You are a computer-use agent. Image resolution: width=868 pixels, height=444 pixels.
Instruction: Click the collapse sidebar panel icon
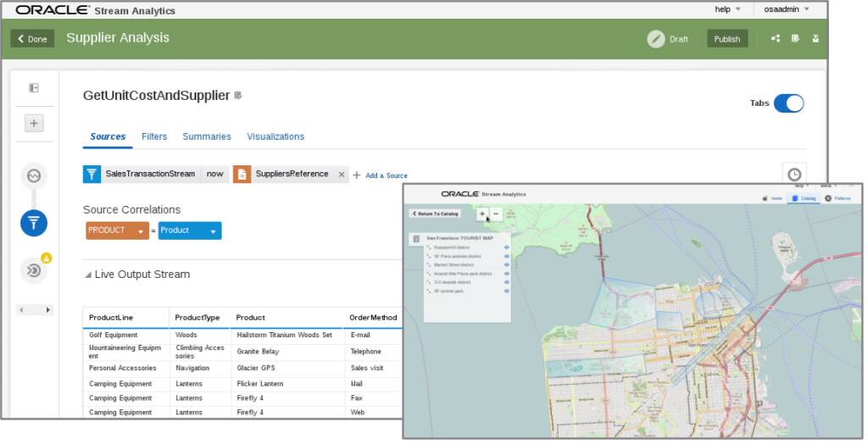point(34,88)
